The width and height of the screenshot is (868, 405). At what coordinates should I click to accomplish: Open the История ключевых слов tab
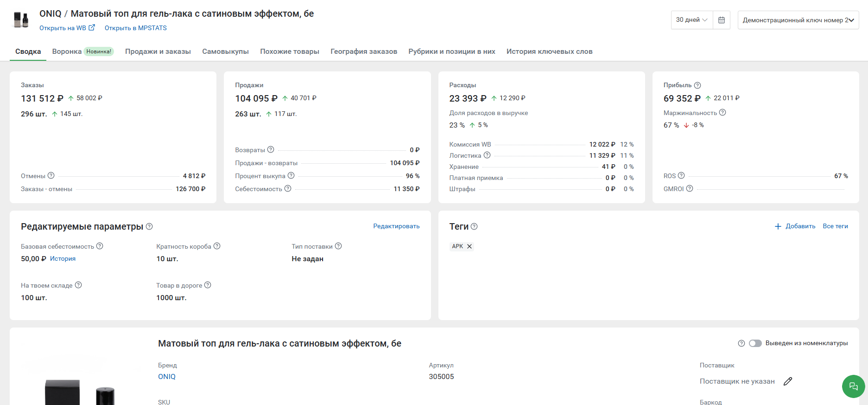550,51
